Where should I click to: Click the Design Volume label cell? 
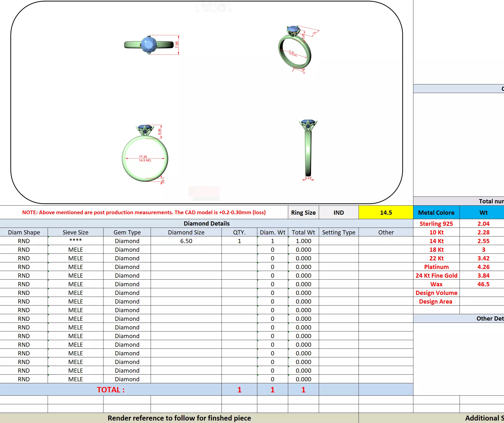(x=436, y=293)
